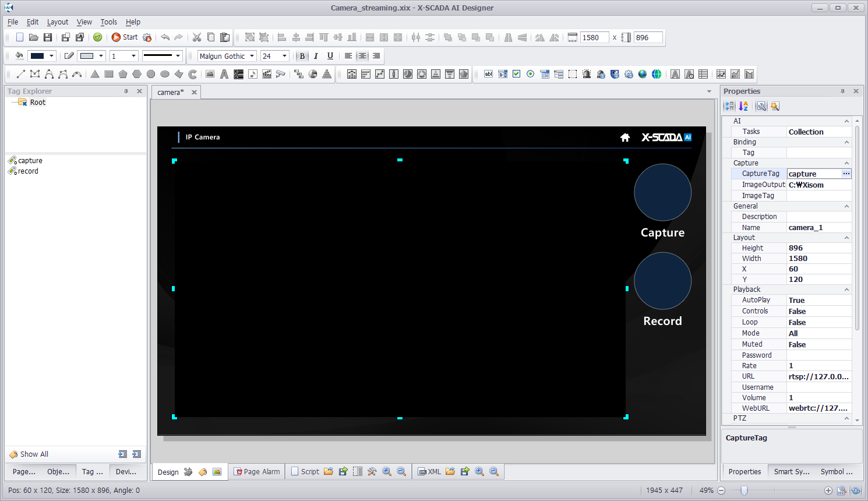Select the rectangle shape tool
This screenshot has width=868, height=501.
(x=109, y=74)
